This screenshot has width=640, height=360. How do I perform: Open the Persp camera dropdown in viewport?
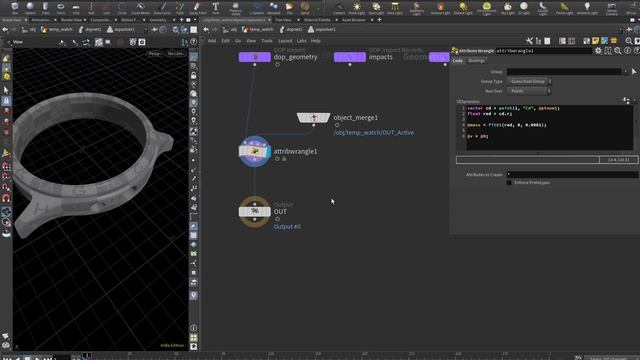pos(155,53)
